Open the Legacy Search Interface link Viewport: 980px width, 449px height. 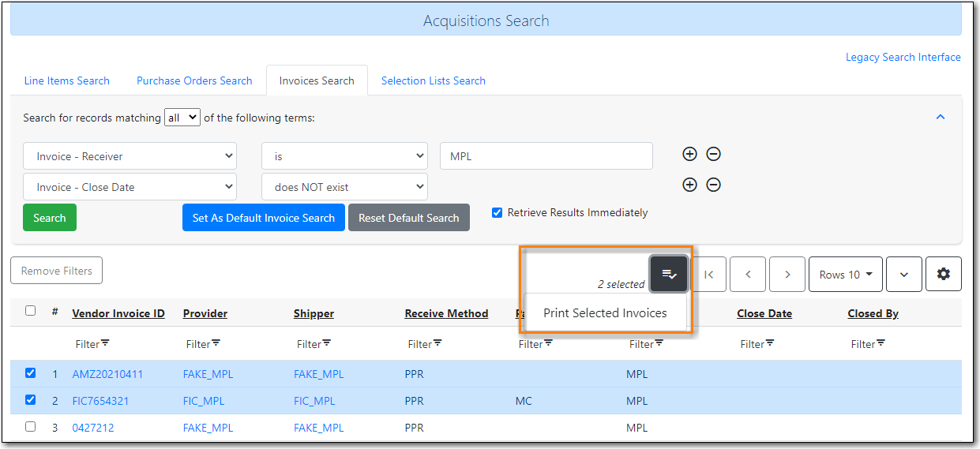[903, 57]
